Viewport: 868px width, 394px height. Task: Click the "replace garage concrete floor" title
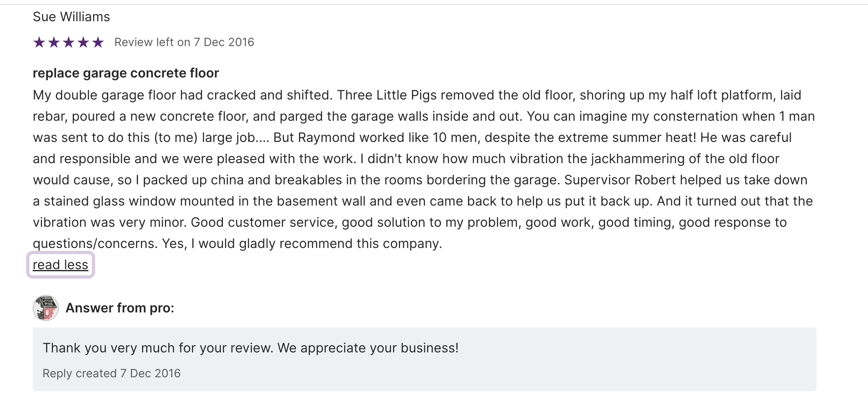coord(126,73)
